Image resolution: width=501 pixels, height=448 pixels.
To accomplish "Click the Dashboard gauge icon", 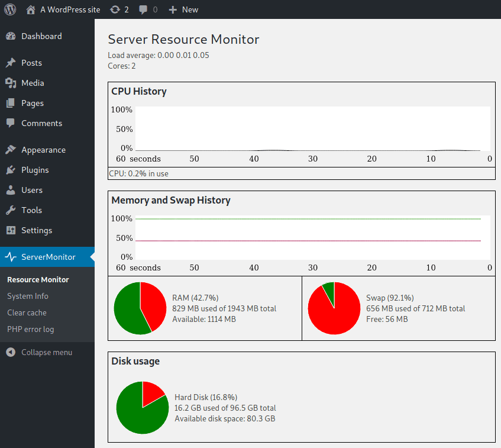I will [11, 36].
